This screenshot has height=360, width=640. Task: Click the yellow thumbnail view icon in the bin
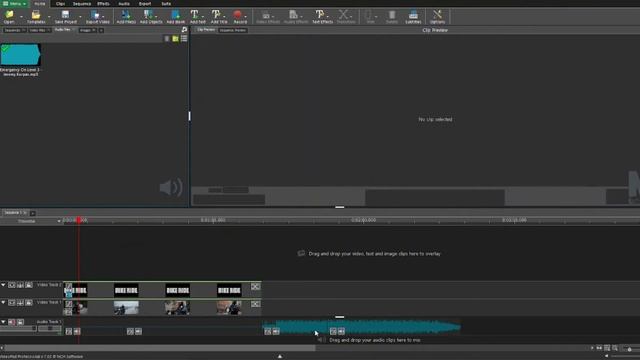click(x=176, y=38)
